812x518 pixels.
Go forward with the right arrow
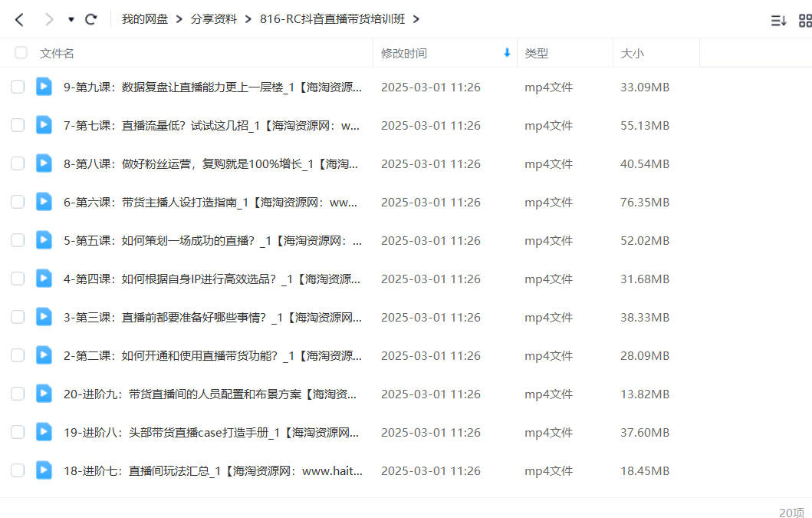pyautogui.click(x=48, y=20)
